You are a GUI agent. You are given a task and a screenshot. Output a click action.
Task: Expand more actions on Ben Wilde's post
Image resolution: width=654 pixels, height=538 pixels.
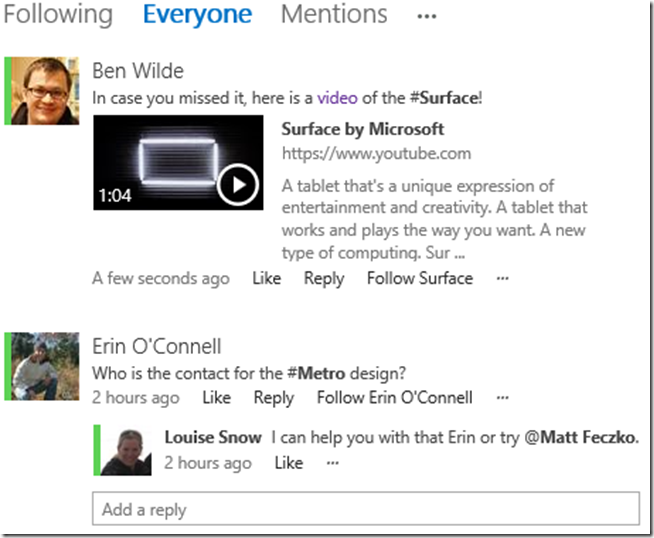coord(502,279)
